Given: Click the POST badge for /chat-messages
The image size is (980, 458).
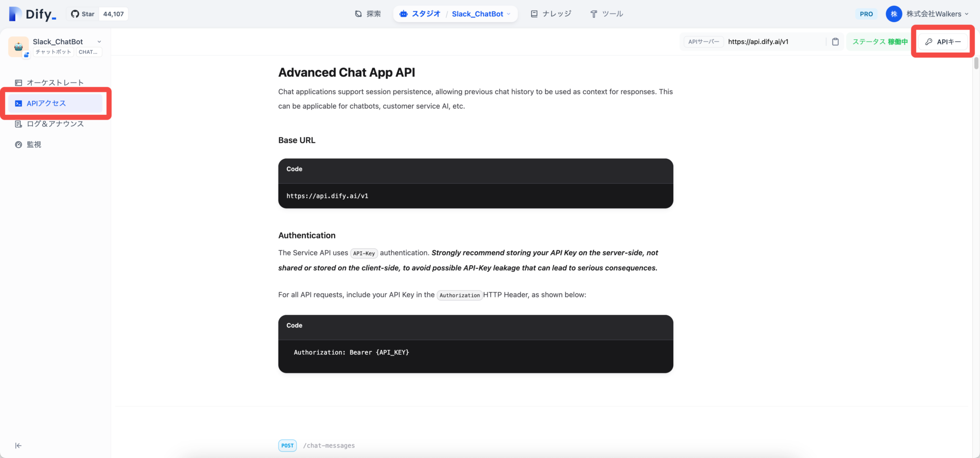Looking at the screenshot, I should 287,445.
